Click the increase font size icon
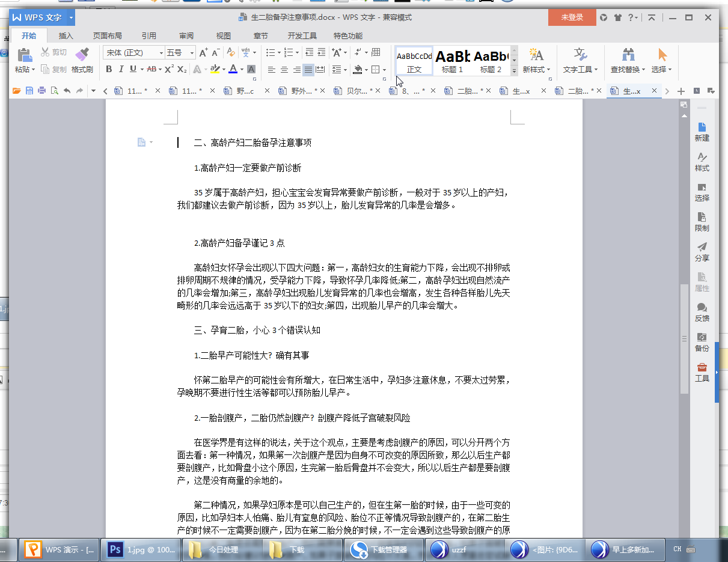This screenshot has width=728, height=562. pyautogui.click(x=204, y=53)
